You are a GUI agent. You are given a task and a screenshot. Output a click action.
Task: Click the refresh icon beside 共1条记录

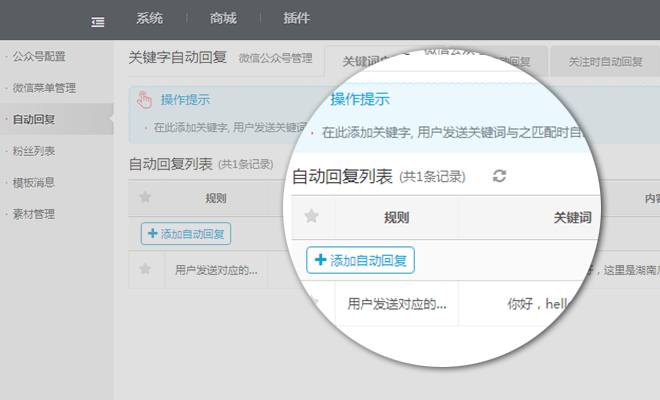(x=499, y=176)
